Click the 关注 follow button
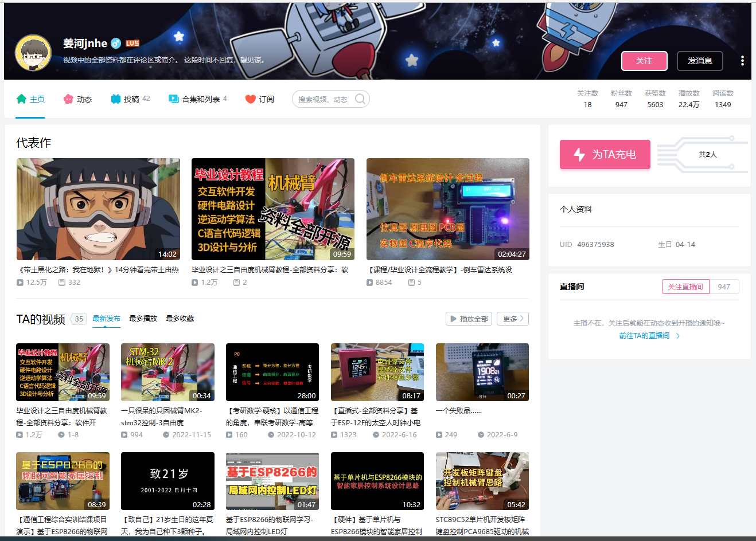 point(644,61)
